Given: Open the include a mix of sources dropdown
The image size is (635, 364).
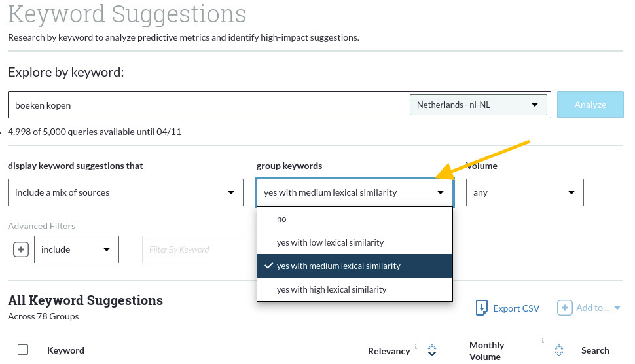Looking at the screenshot, I should click(125, 193).
